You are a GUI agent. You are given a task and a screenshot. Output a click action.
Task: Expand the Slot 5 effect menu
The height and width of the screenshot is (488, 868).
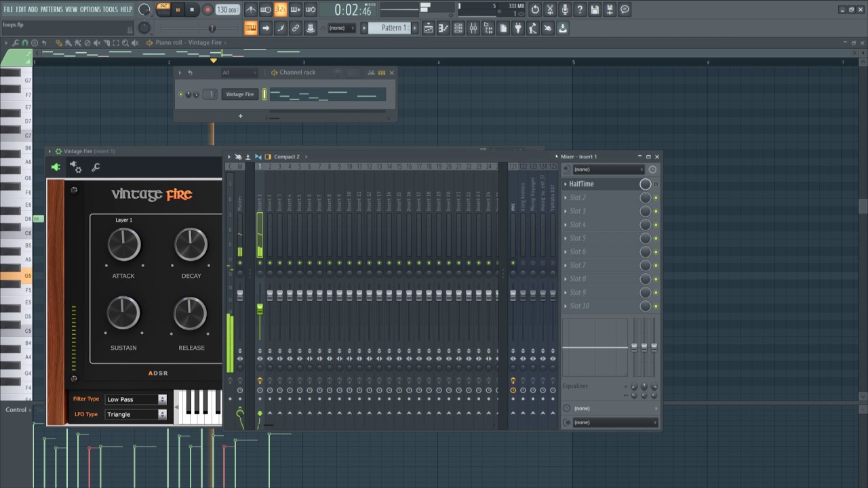tap(566, 238)
